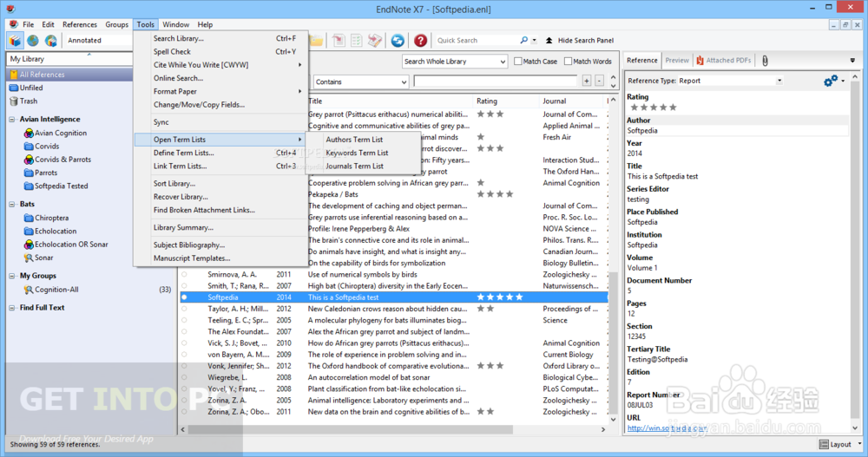Click the Return to Word Processor icon
868x457 pixels.
point(375,41)
